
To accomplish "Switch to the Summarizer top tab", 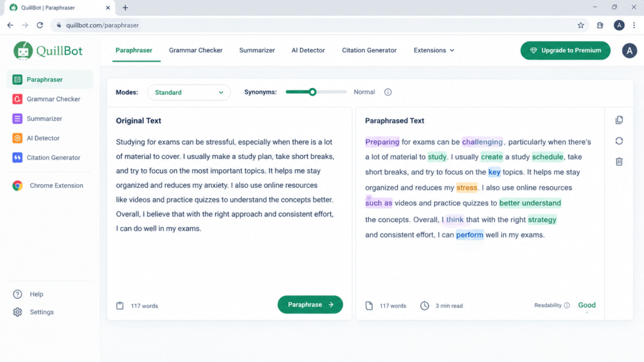I will pos(257,50).
